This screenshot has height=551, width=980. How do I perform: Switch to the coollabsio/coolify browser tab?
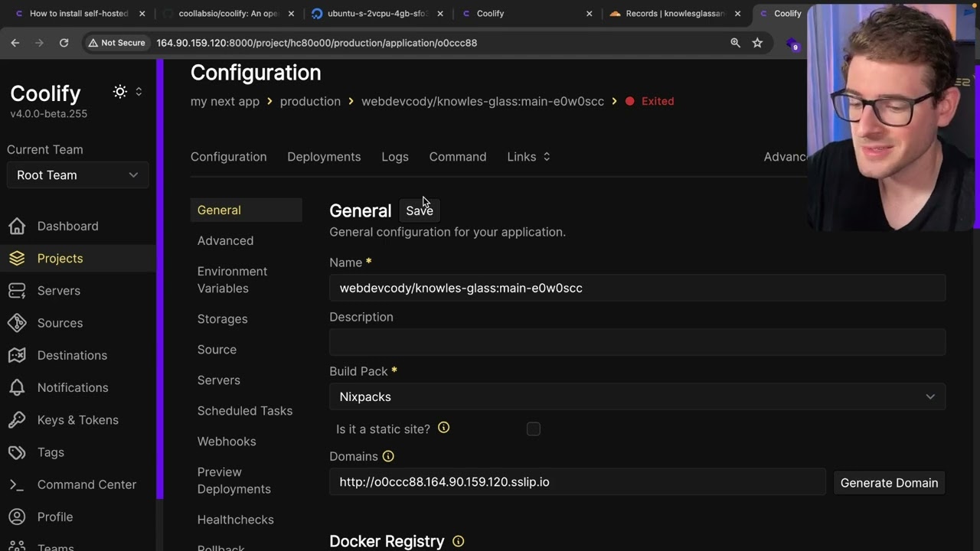point(227,14)
